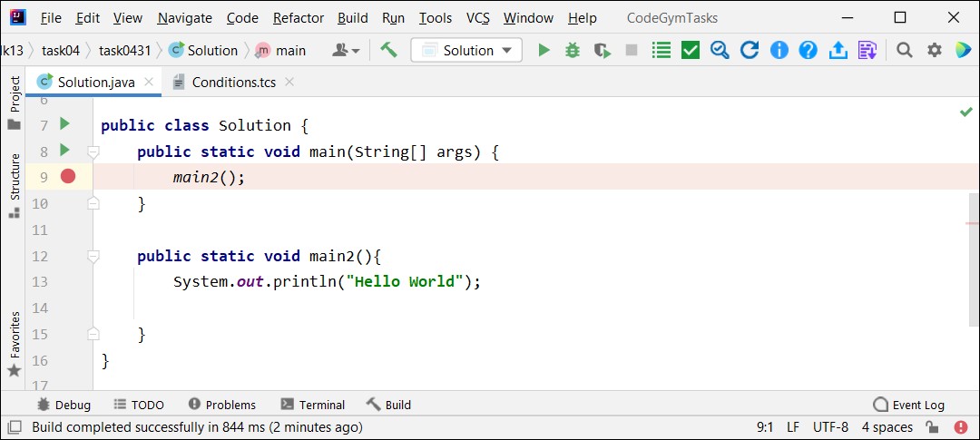Viewport: 980px width, 440px height.
Task: Click the colorful plugin icon at toolbar end
Action: 963,50
